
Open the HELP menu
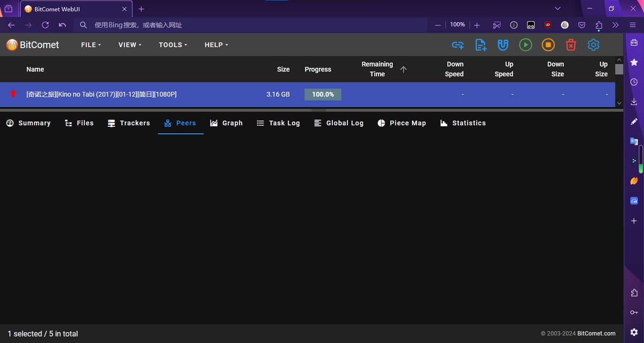tap(216, 45)
